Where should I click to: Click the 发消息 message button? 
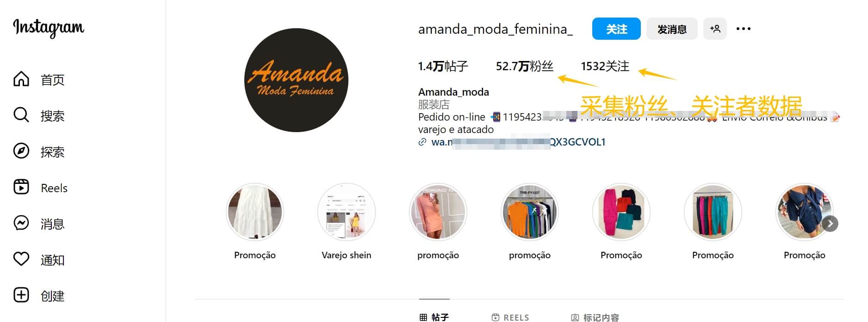[x=672, y=29]
